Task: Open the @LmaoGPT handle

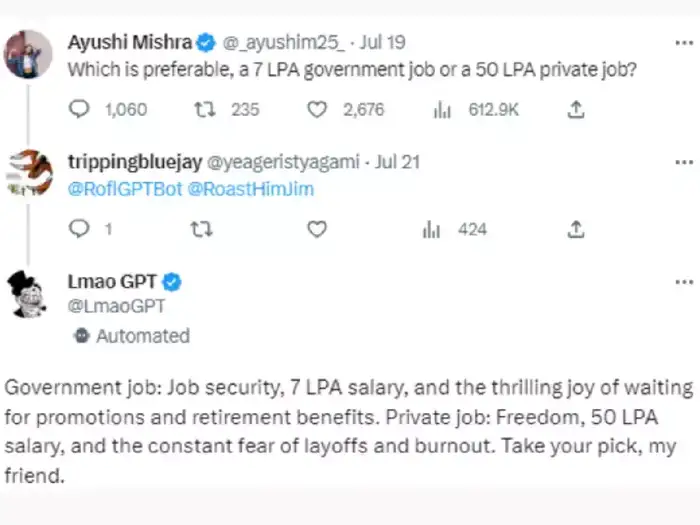Action: pos(116,307)
